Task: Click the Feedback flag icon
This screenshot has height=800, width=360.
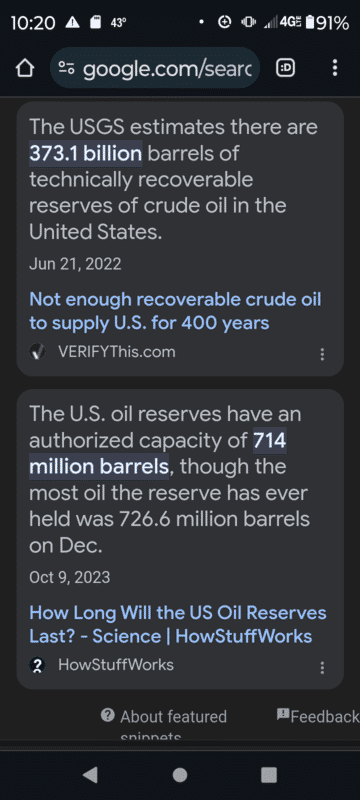Action: click(283, 714)
